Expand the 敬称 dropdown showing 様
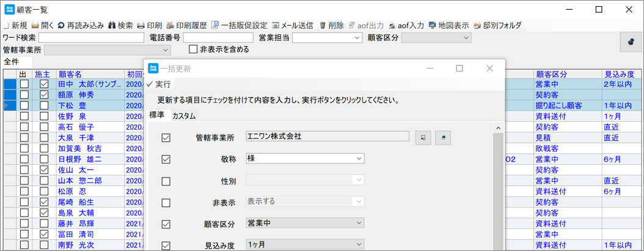 point(359,158)
